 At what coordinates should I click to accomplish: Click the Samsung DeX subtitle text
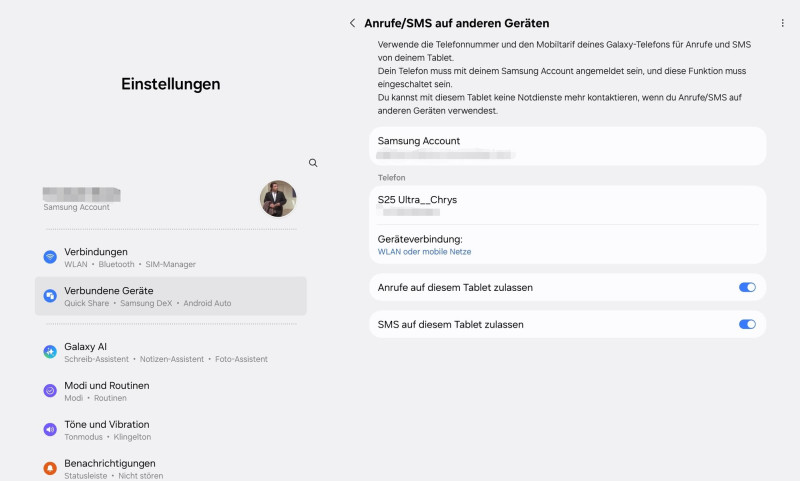(146, 303)
